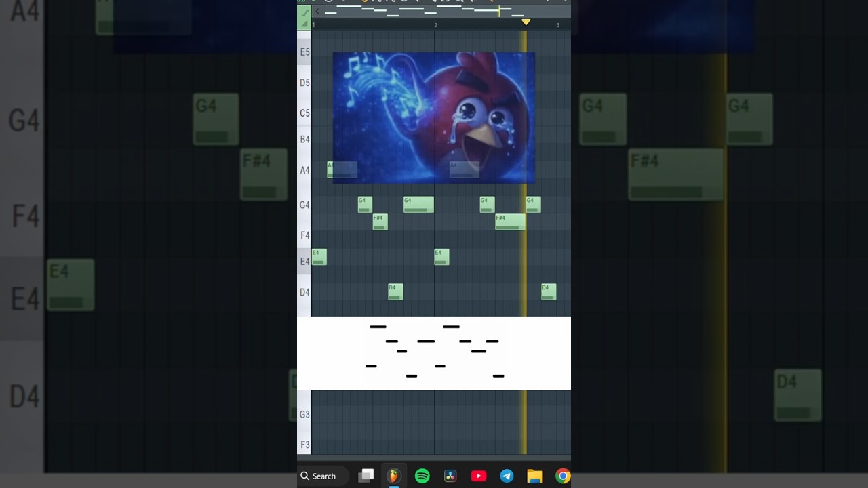Click the G3 piano key
This screenshot has height=488, width=868.
pos(304,414)
